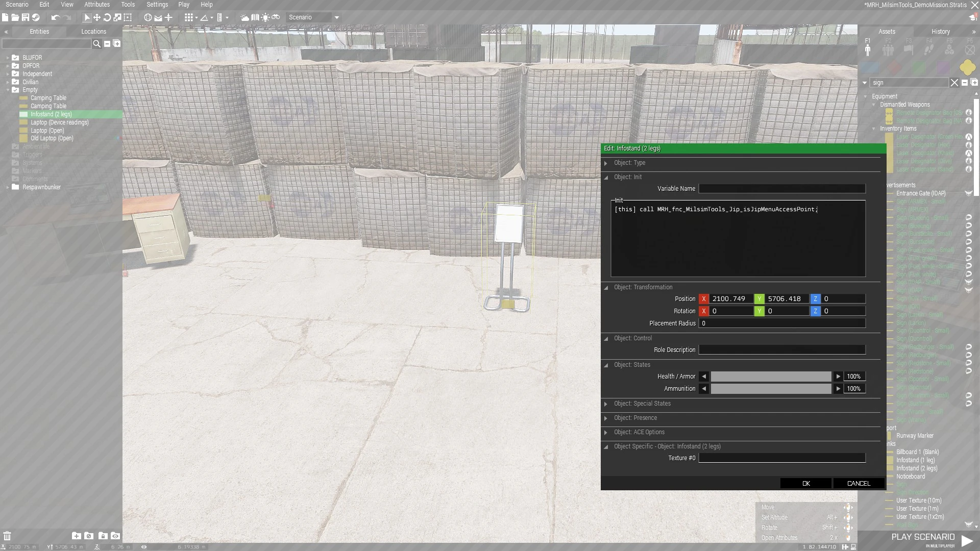980x551 pixels.
Task: Select the Scale widget tool
Action: tap(117, 17)
